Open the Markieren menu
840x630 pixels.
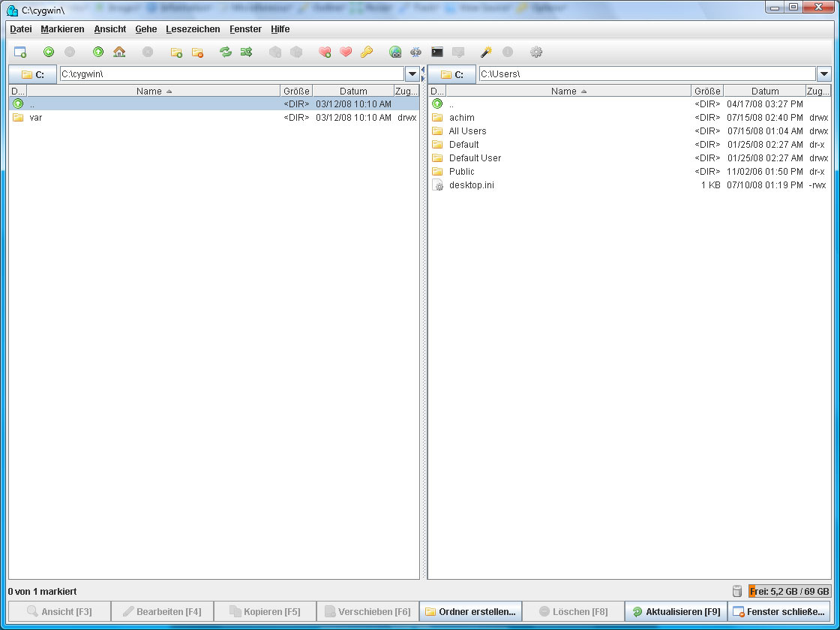[x=62, y=29]
